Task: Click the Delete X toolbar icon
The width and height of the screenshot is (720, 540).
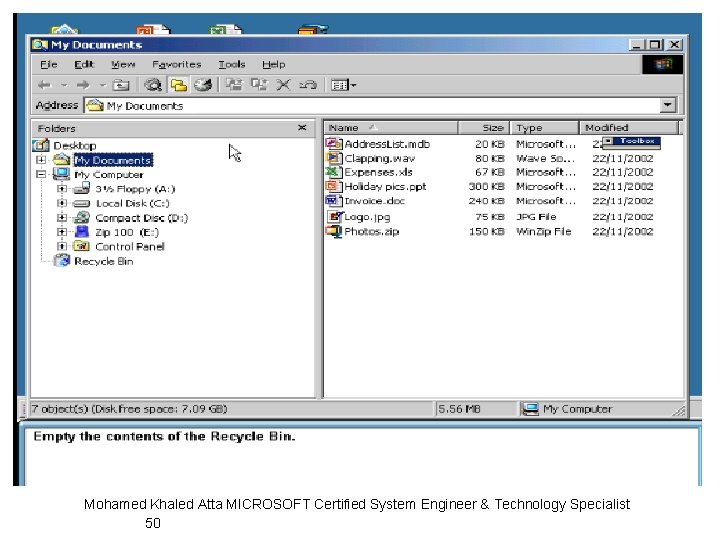Action: pos(284,85)
